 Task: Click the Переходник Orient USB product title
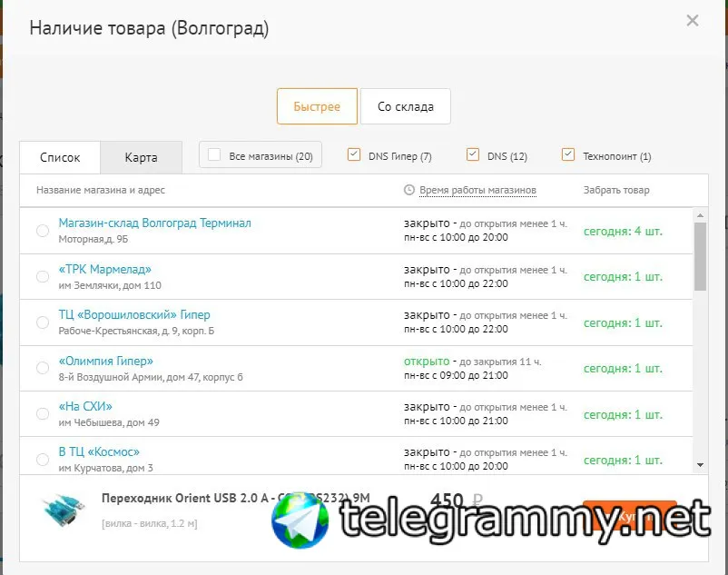point(236,498)
